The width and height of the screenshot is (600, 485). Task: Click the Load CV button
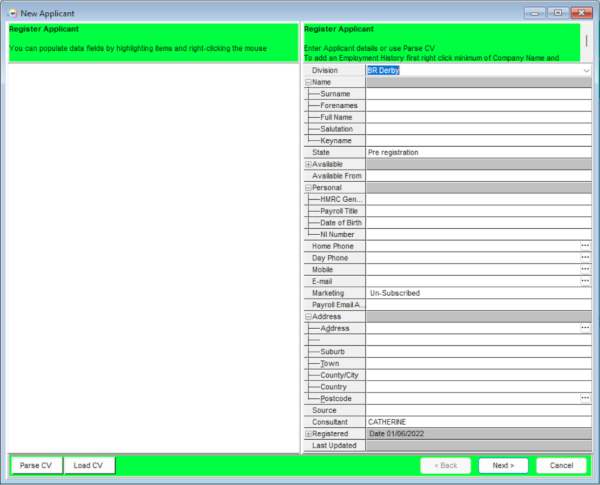[x=89, y=465]
